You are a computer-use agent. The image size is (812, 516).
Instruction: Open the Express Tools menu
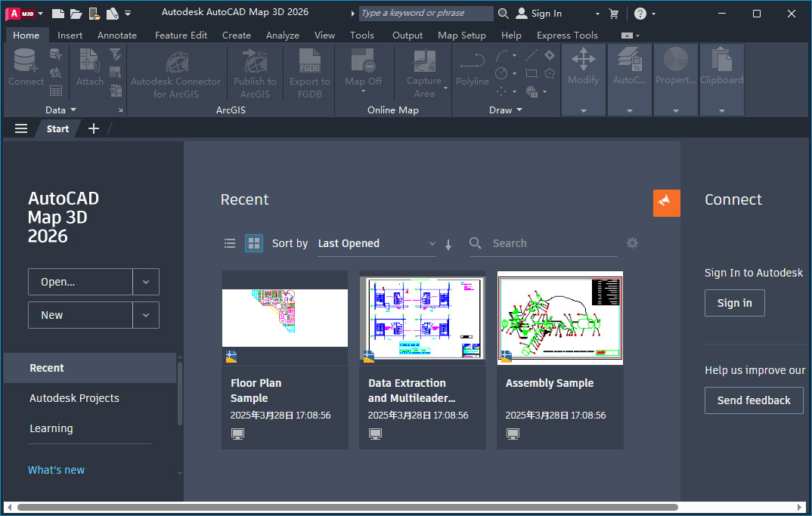click(x=567, y=35)
